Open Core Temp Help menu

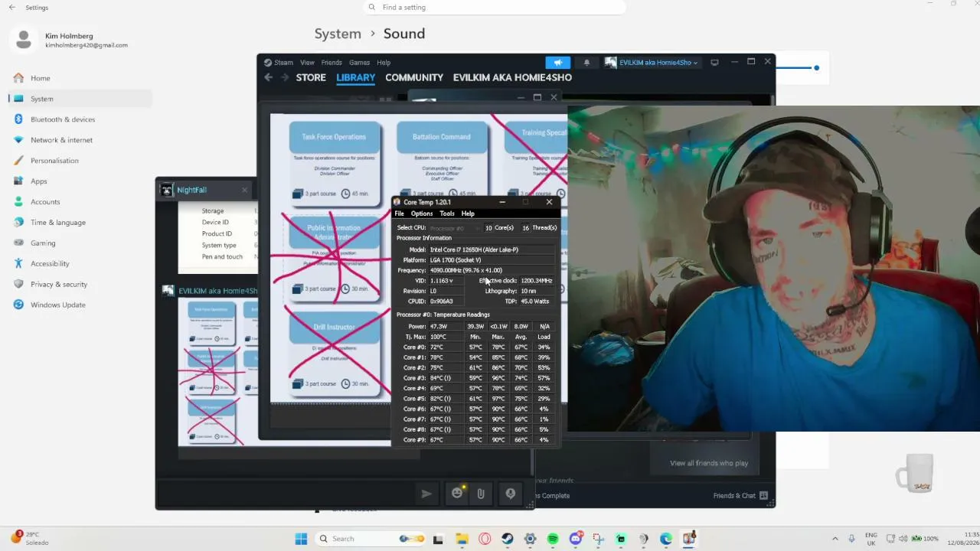click(468, 214)
